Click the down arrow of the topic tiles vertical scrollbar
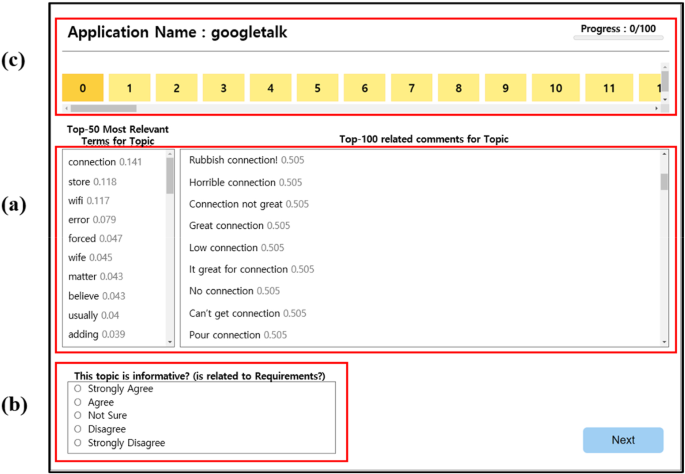The width and height of the screenshot is (685, 474). 665,100
